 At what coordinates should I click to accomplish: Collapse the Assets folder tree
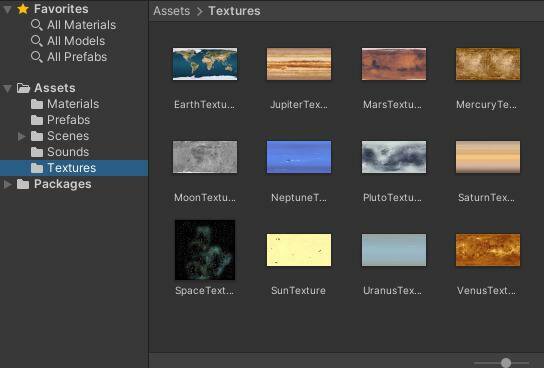[x=7, y=88]
